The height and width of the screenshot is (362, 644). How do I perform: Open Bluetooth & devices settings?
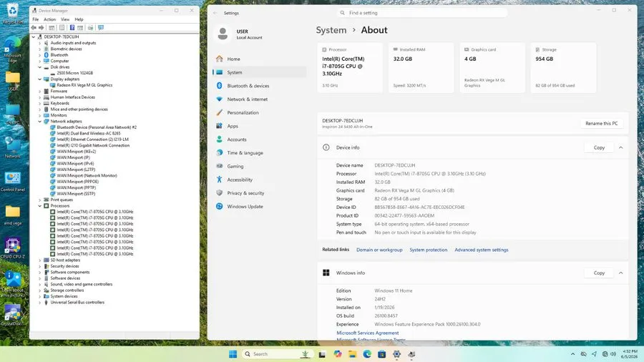pyautogui.click(x=260, y=86)
